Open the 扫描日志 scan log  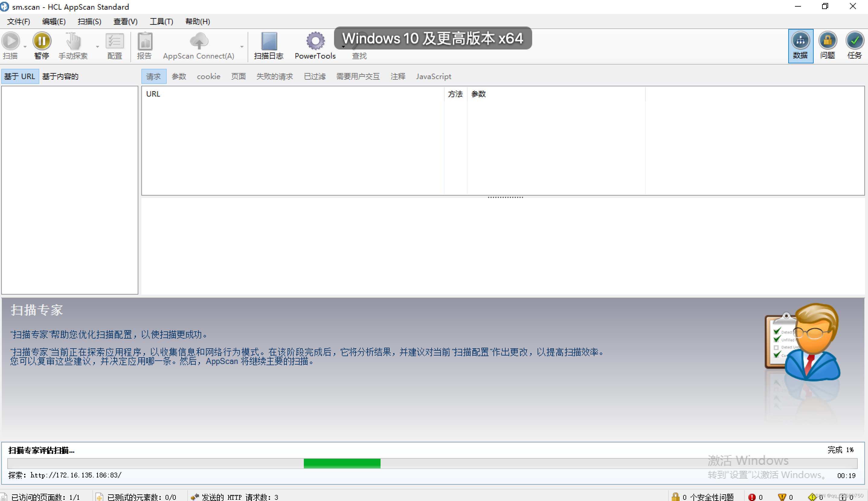click(x=268, y=46)
